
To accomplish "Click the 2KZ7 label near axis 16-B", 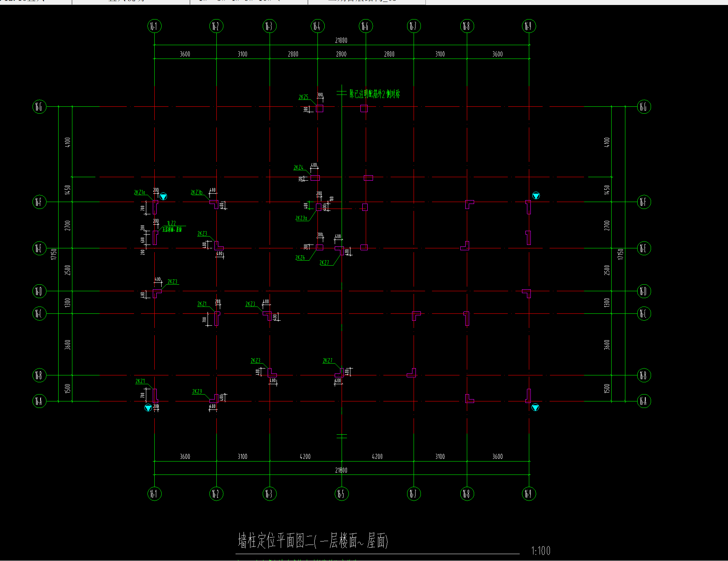I will 327,360.
